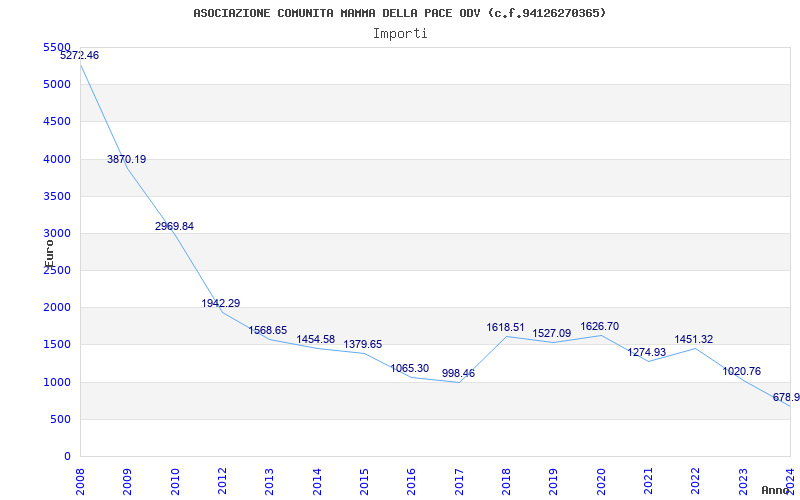Click the y-axis value 4500
This screenshot has width=800, height=500.
(57, 121)
